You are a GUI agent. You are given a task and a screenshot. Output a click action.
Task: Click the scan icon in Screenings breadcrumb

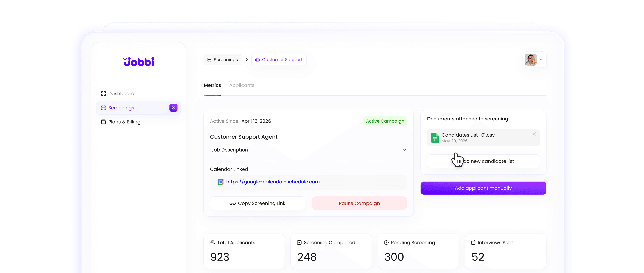point(209,60)
